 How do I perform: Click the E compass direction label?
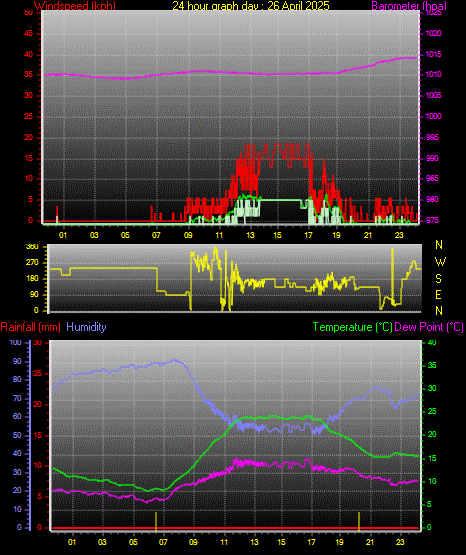pyautogui.click(x=438, y=295)
